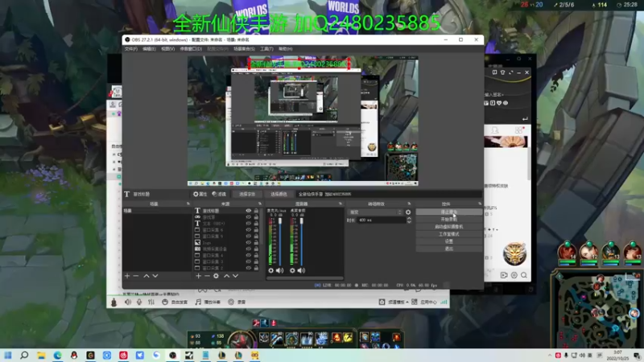Toggle visibility of first text source
644x362 pixels.
(x=249, y=211)
